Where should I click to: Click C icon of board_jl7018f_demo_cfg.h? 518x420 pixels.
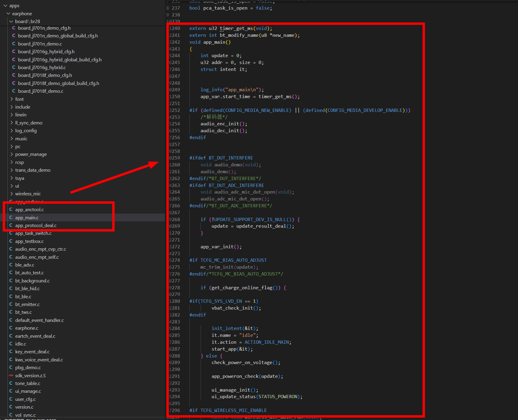[14, 75]
